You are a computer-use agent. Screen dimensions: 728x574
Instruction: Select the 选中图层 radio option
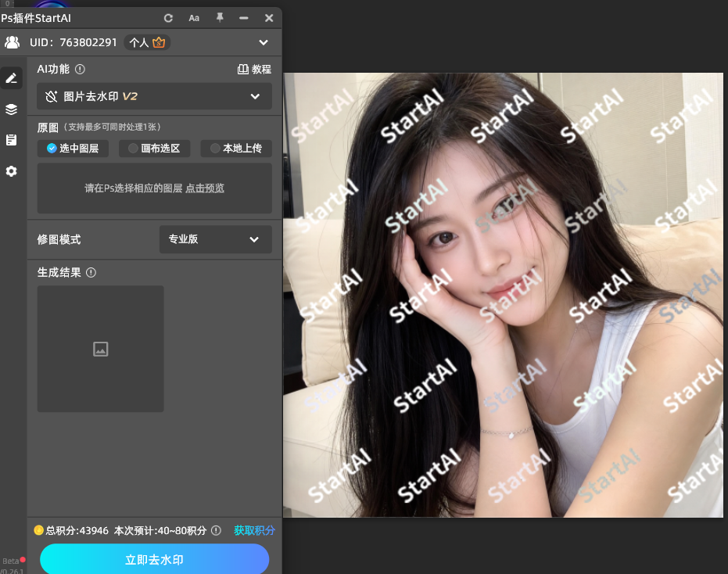73,148
